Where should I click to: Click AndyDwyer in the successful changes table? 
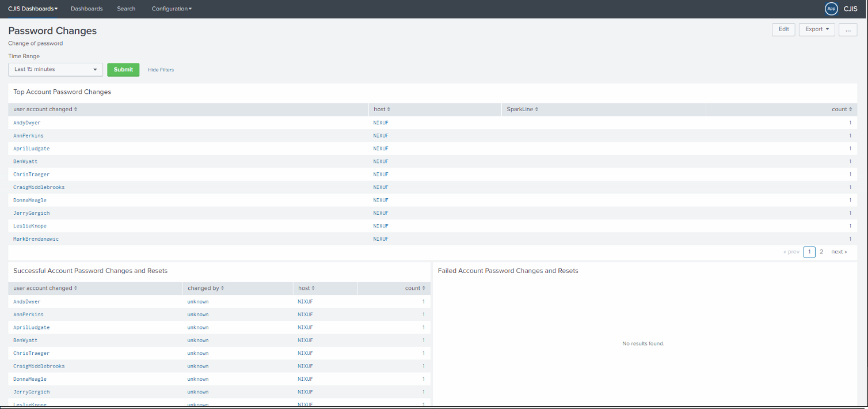(x=27, y=301)
